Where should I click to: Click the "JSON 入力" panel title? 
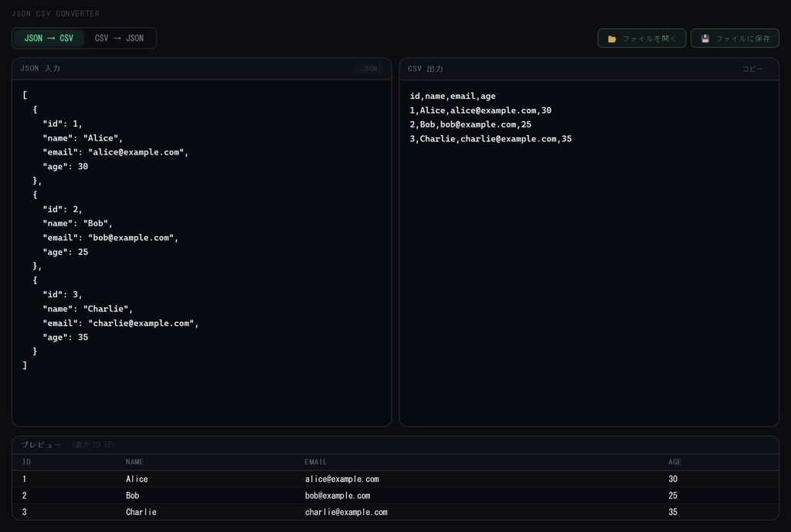point(40,69)
